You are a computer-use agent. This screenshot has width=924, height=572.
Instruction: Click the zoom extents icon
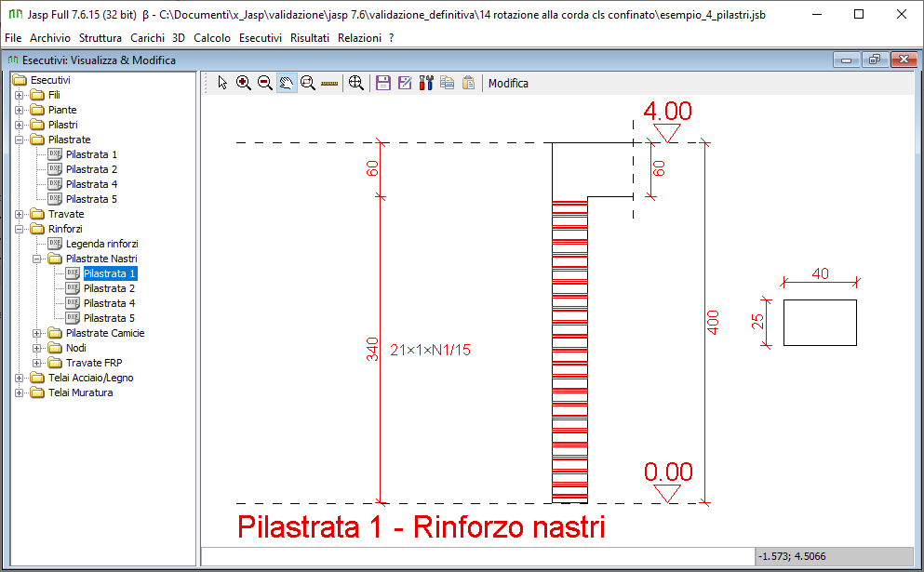click(356, 83)
